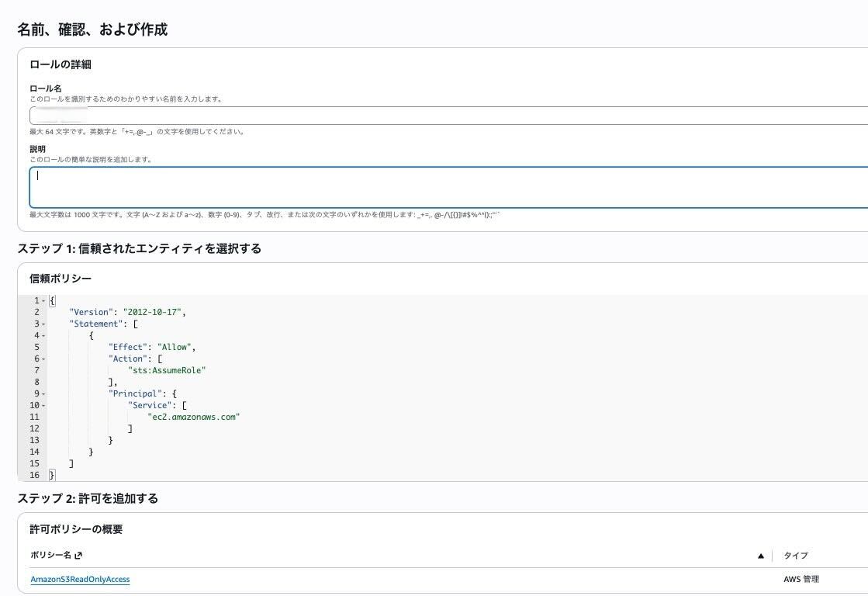The height and width of the screenshot is (596, 868).
Task: Click the "2012-10-17" version value
Action: point(154,312)
